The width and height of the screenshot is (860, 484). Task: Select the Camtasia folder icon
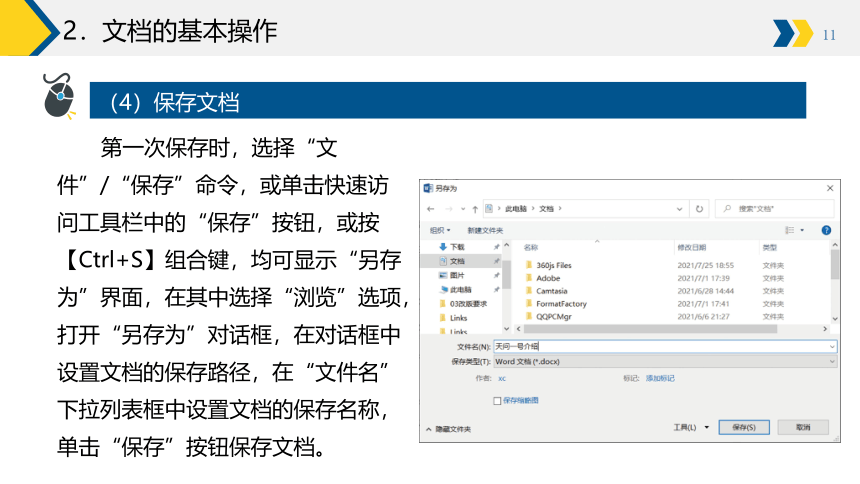529,290
